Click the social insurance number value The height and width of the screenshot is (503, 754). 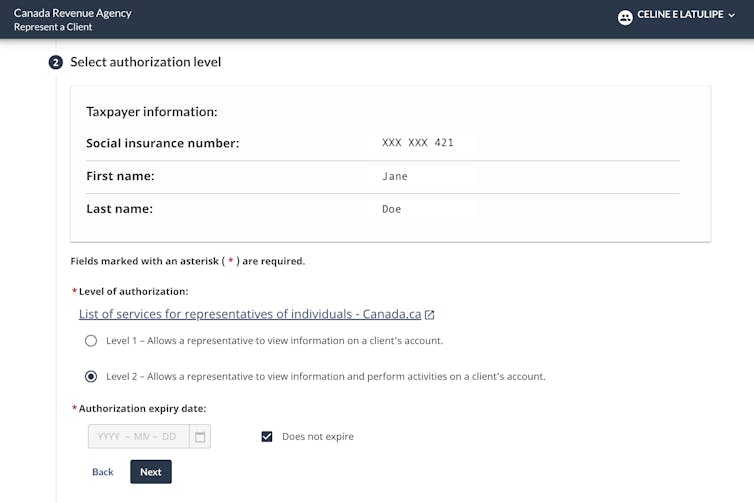[418, 143]
